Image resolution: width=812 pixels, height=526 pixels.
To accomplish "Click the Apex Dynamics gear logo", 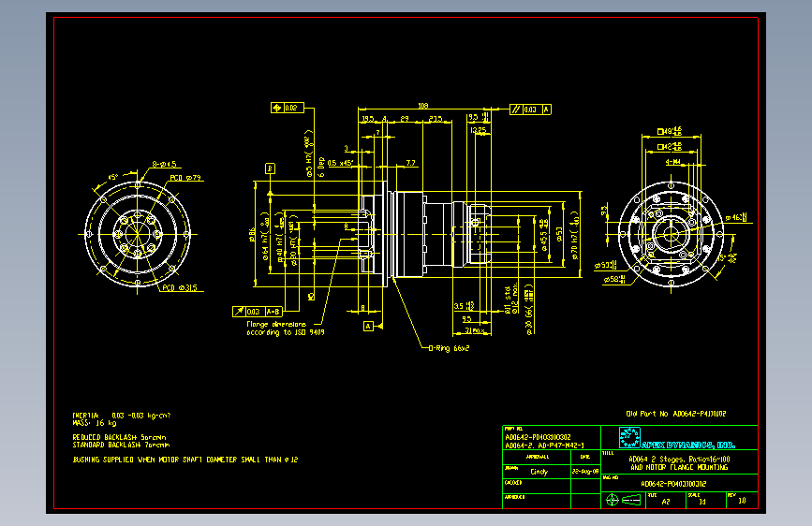I will pyautogui.click(x=629, y=437).
